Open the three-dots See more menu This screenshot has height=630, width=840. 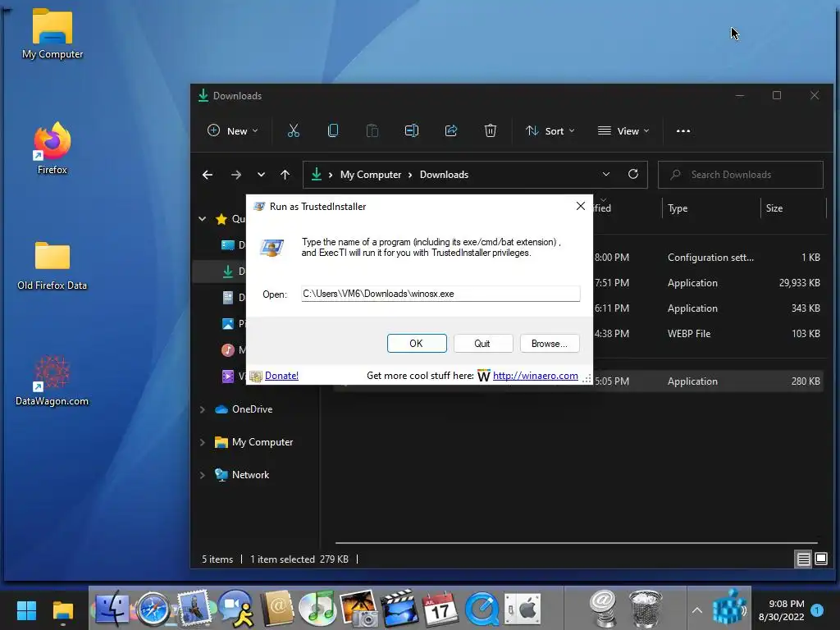click(x=683, y=130)
